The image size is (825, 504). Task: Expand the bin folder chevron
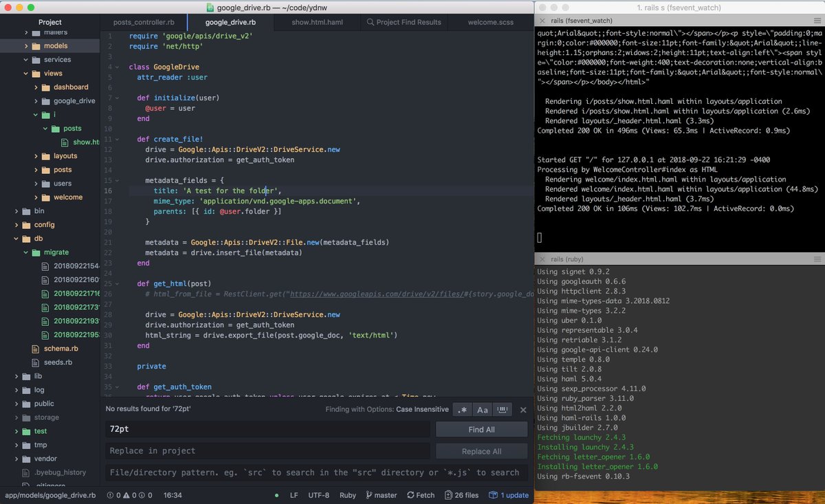pos(16,211)
